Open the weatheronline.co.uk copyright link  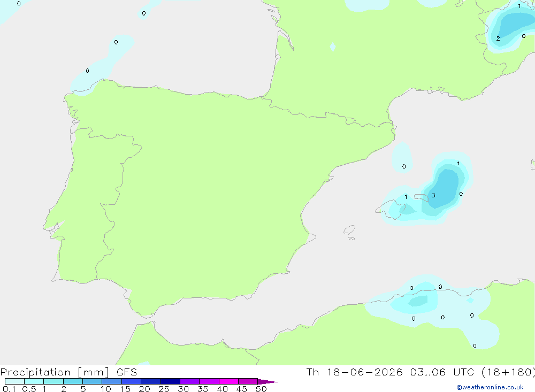point(490,387)
